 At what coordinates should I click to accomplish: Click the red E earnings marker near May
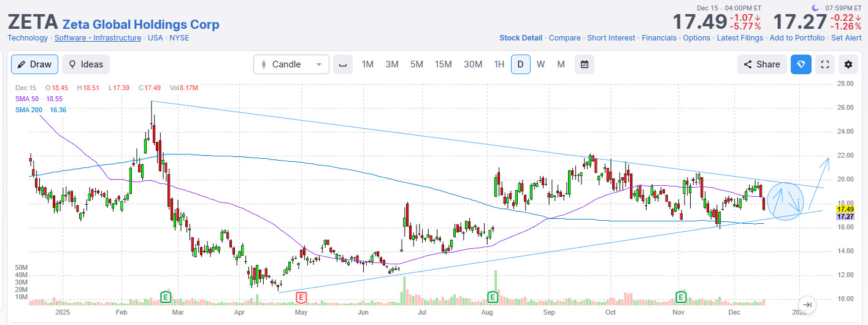[301, 297]
